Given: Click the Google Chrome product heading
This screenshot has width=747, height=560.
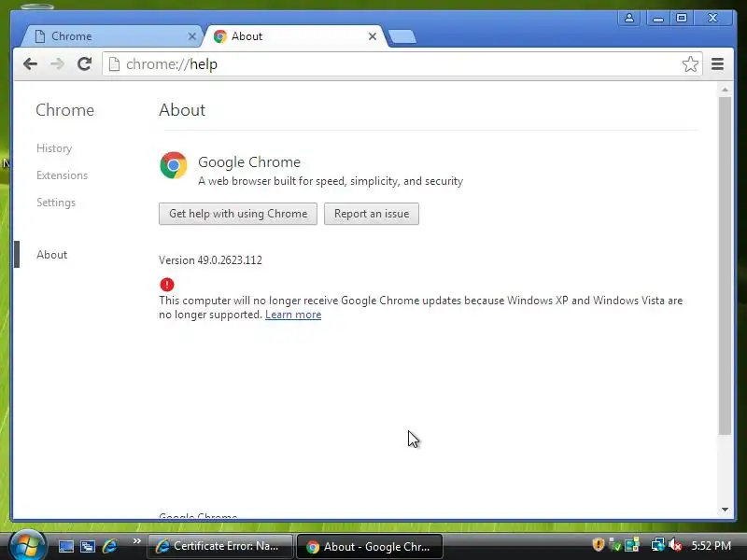Looking at the screenshot, I should click(x=249, y=161).
